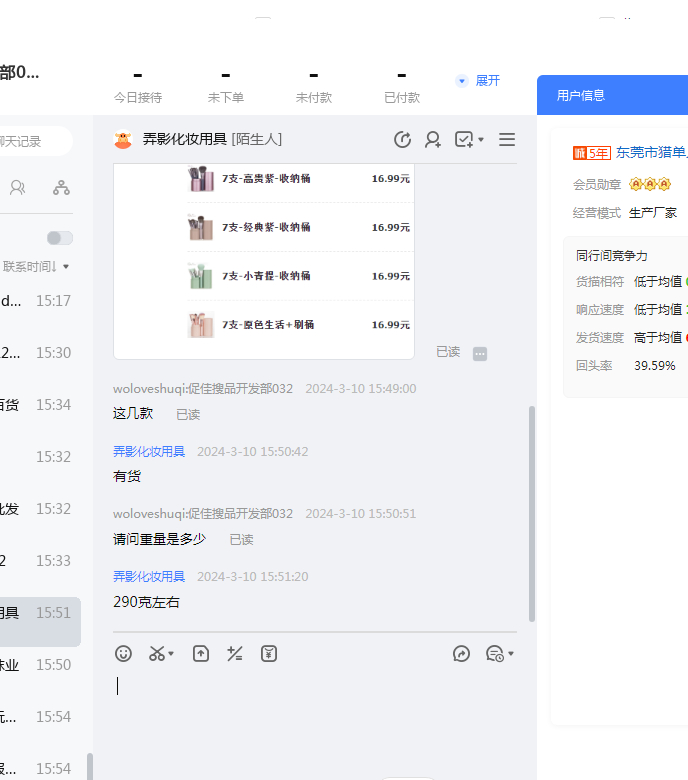688x780 pixels.
Task: Click the more options button beside product card
Action: (x=480, y=353)
